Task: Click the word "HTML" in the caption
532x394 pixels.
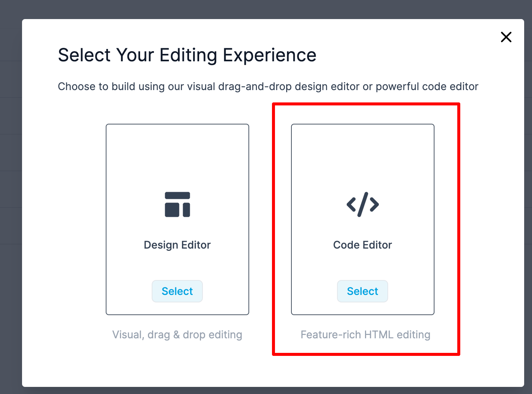Action: 378,335
